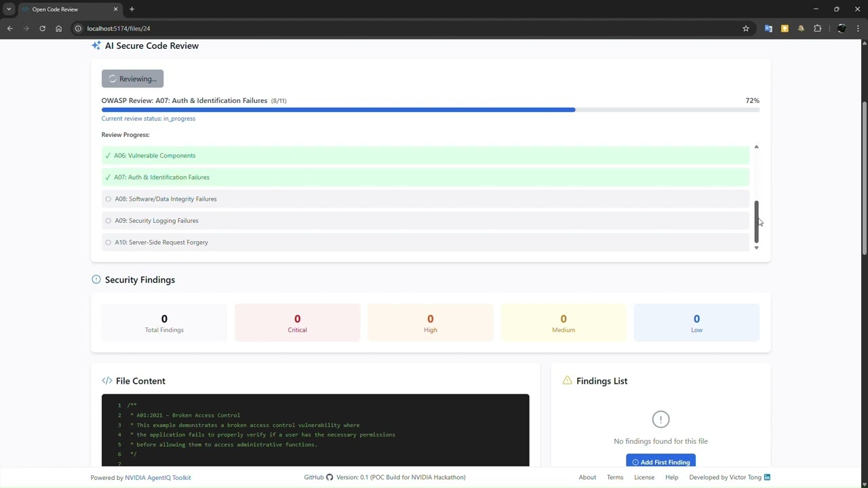
Task: Click the A08 Software/Data Integrity status circle
Action: point(108,199)
